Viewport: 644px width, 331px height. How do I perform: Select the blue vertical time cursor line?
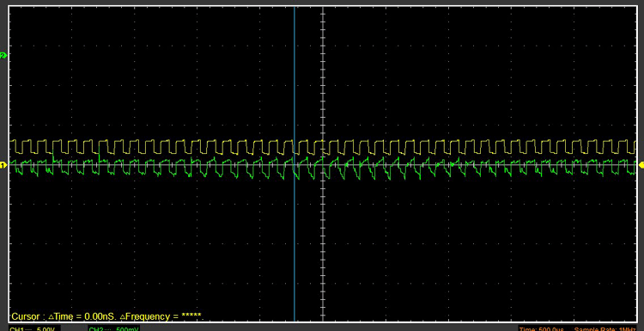[x=295, y=163]
